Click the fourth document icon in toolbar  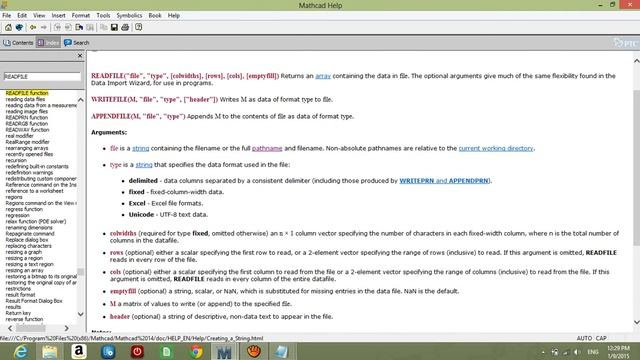pyautogui.click(x=90, y=27)
